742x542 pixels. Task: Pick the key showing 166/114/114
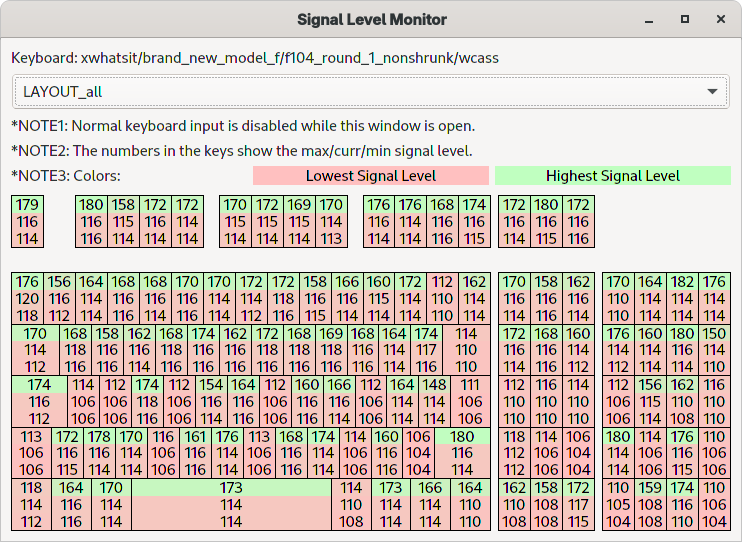click(x=430, y=505)
